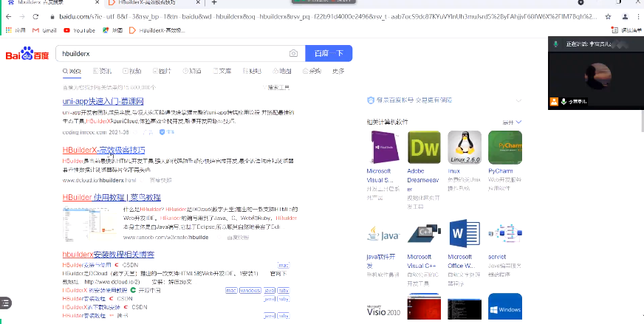
Task: Click the Java software icon
Action: pyautogui.click(x=383, y=234)
